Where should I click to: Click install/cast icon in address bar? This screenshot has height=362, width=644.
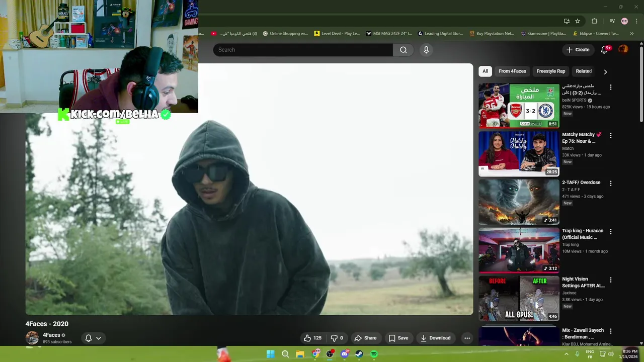tap(567, 21)
